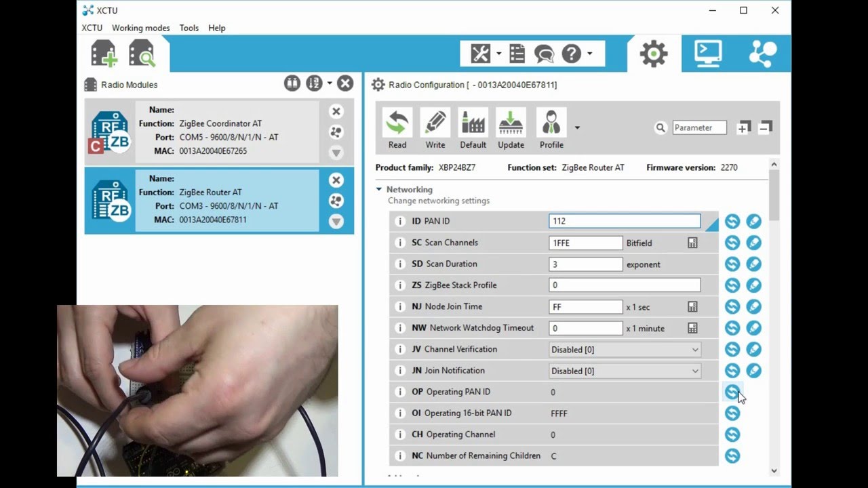
Task: Click the Update firmware button
Action: (511, 129)
